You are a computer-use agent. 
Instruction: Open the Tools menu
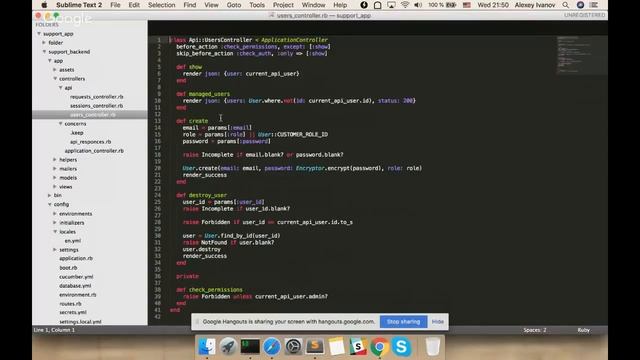[x=257, y=5]
